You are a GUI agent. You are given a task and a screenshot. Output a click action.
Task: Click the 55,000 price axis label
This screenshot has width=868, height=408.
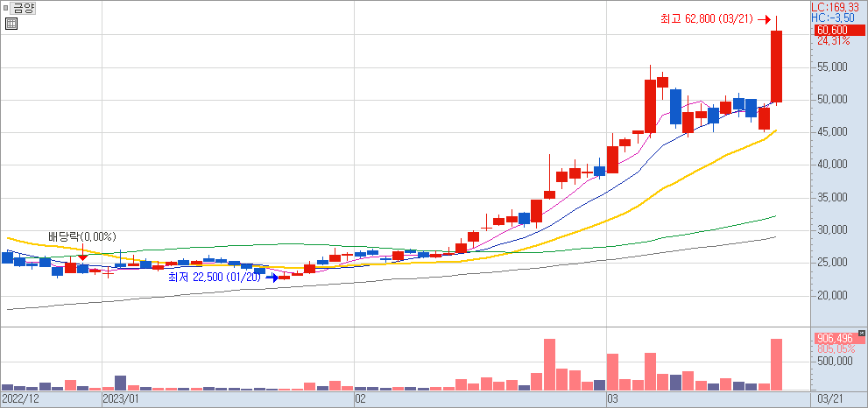pos(832,67)
